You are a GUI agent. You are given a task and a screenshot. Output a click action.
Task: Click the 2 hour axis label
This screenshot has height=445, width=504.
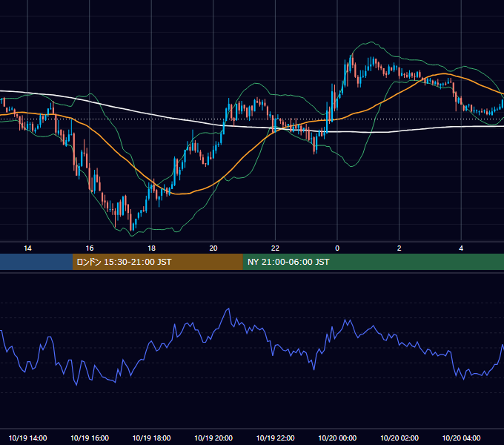pyautogui.click(x=399, y=248)
